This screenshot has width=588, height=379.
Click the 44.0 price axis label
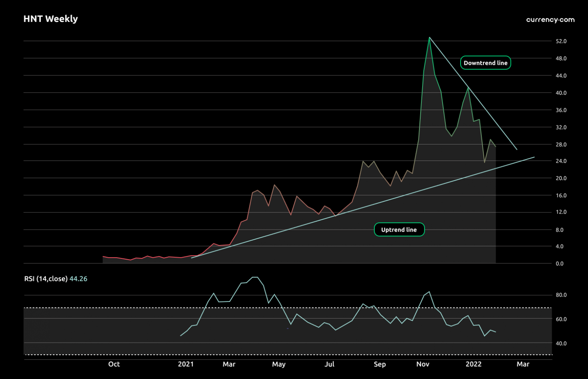tap(561, 75)
